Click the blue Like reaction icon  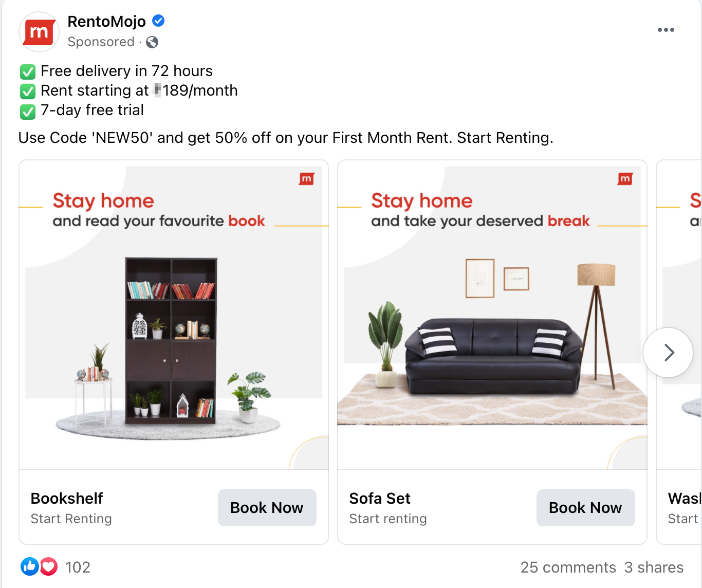point(30,566)
